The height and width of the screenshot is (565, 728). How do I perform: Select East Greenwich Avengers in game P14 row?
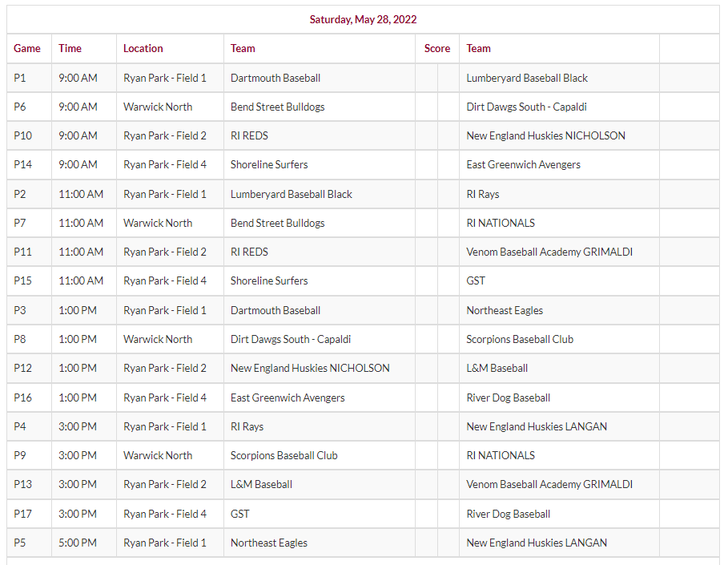pyautogui.click(x=523, y=164)
